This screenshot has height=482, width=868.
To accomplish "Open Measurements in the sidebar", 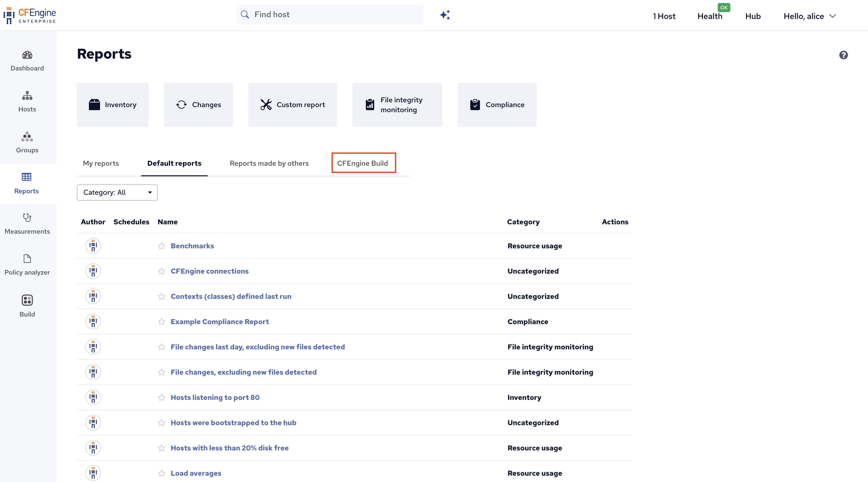I will click(x=27, y=224).
